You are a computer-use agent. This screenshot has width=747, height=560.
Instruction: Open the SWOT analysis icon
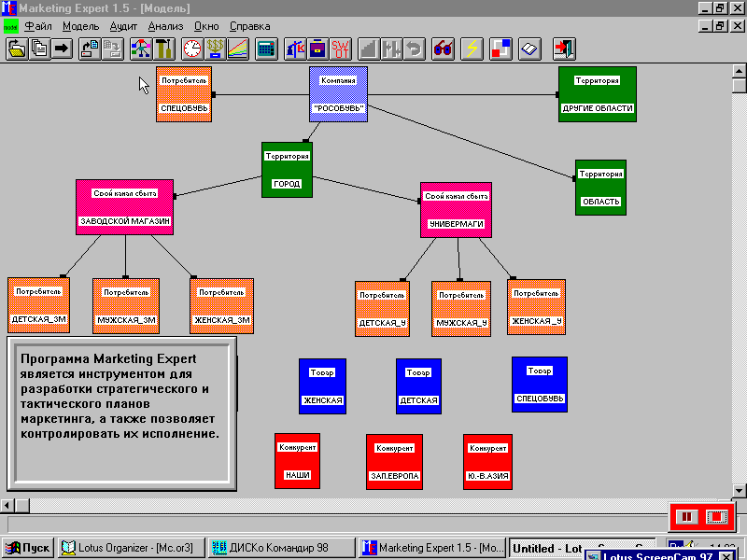coord(341,49)
